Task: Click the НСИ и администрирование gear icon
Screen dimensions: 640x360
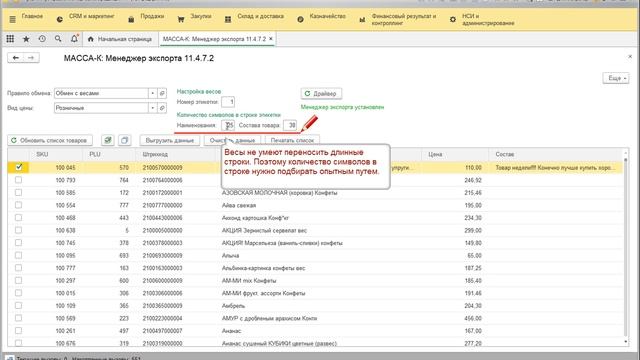Action: coord(453,19)
